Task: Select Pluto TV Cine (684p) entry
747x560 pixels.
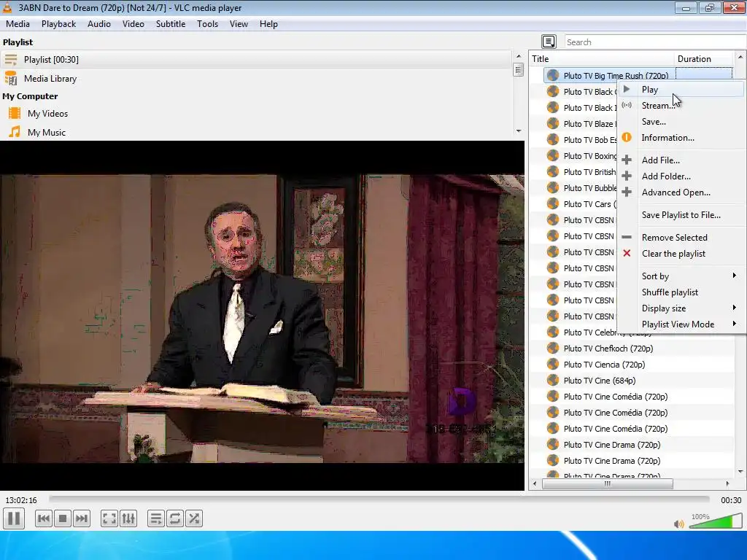Action: click(600, 381)
